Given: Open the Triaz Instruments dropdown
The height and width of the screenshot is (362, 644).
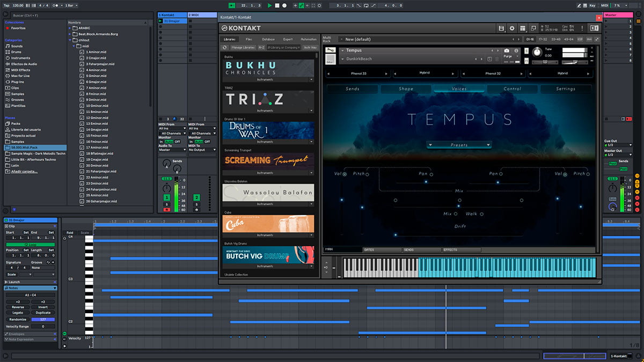Looking at the screenshot, I should point(268,110).
